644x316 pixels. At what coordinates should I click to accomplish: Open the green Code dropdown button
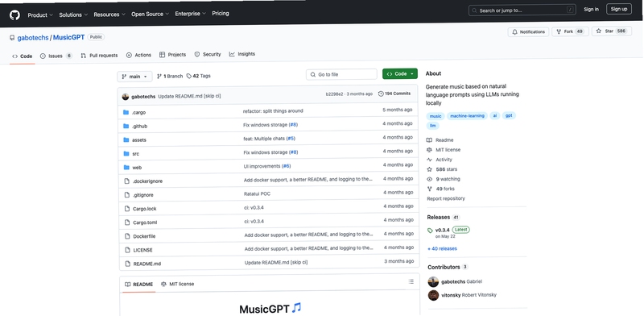400,73
